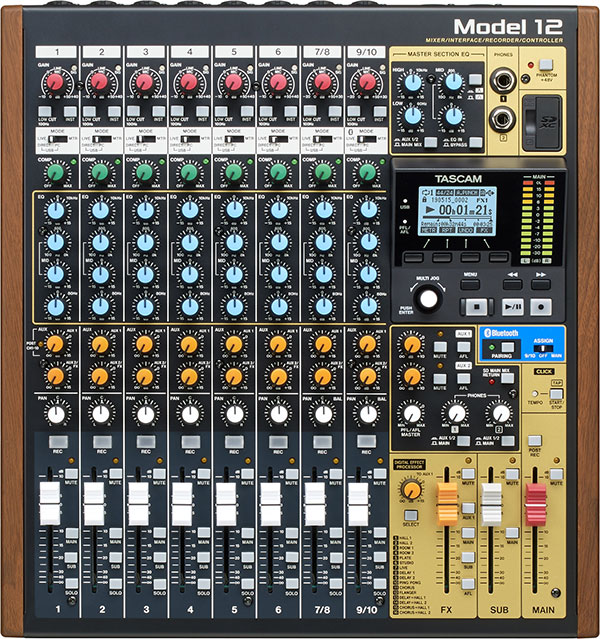Mute channel 2

[x=115, y=474]
